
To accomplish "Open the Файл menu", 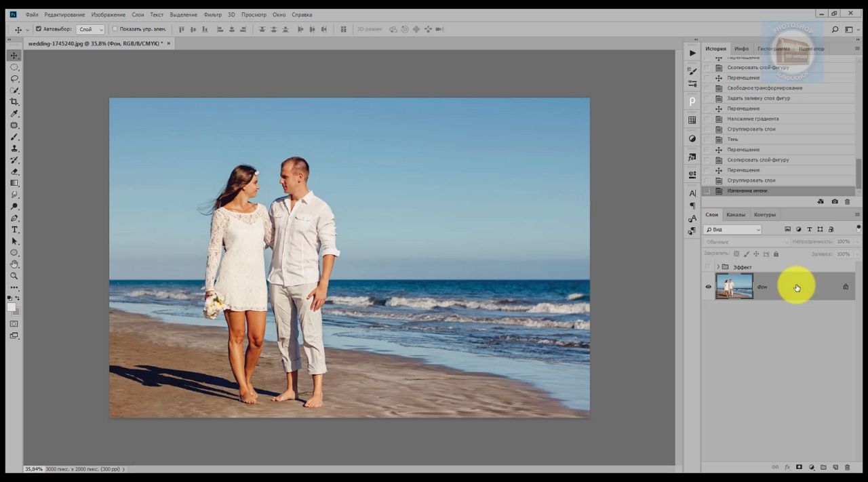I will point(32,14).
